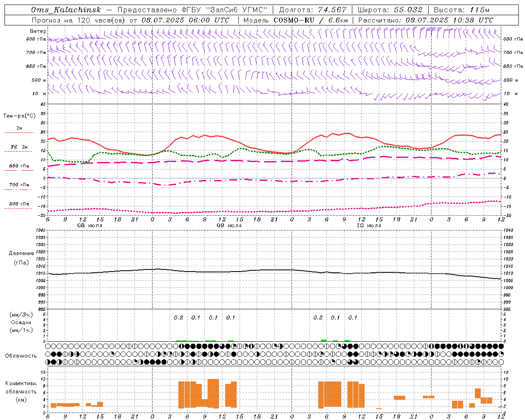
Task: Click the 09 июля date label
Action: pos(229,226)
